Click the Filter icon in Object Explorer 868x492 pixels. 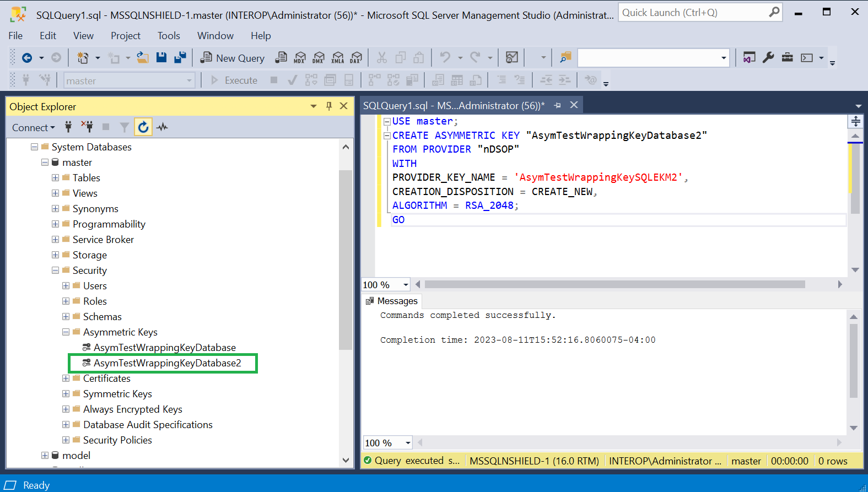125,127
